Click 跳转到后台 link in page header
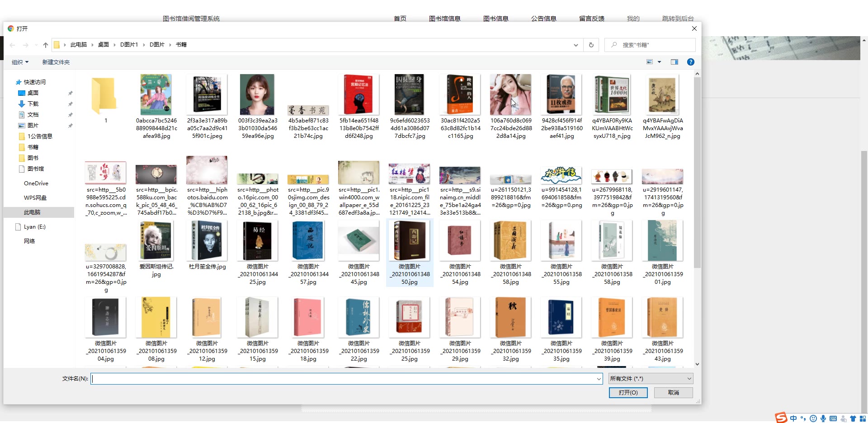The image size is (868, 423). 678,19
